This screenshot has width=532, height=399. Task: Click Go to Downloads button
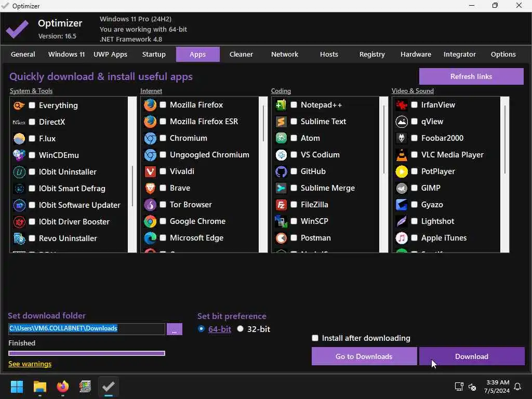pos(364,356)
